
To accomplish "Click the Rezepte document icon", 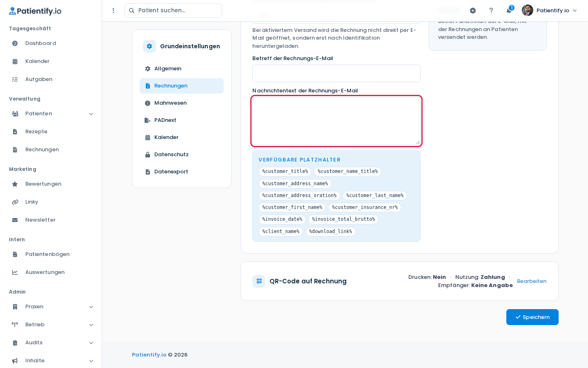I will (x=15, y=132).
